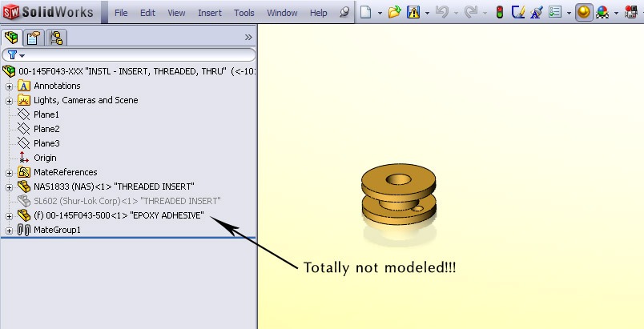Click the New document icon

click(365, 13)
